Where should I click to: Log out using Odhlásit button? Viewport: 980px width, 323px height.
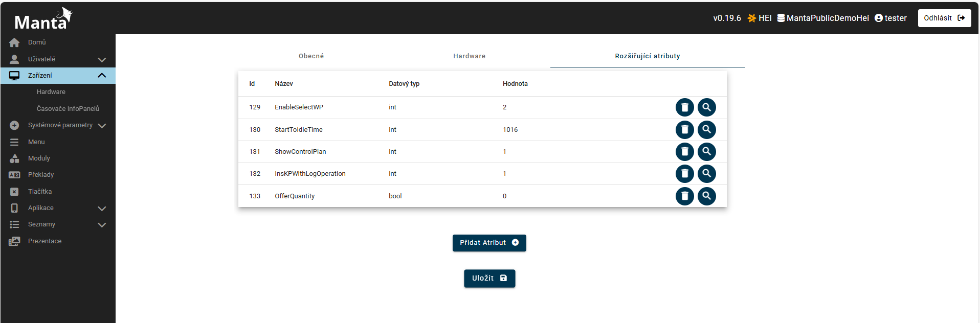pyautogui.click(x=944, y=18)
